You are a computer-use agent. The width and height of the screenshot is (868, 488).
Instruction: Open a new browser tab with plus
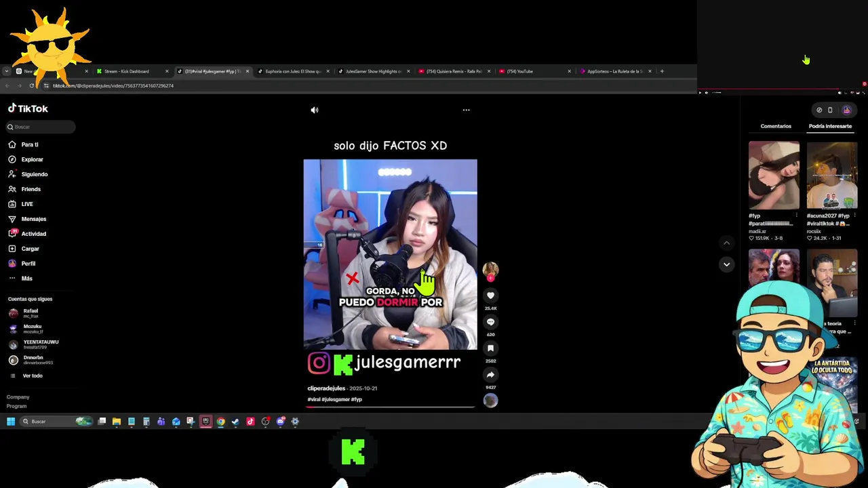pyautogui.click(x=662, y=71)
